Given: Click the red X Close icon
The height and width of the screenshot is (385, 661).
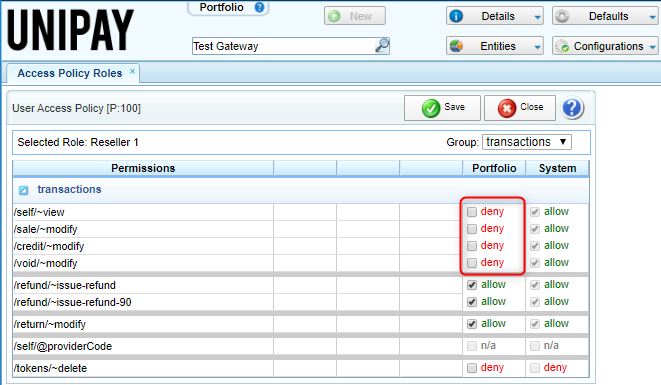Looking at the screenshot, I should pos(507,108).
